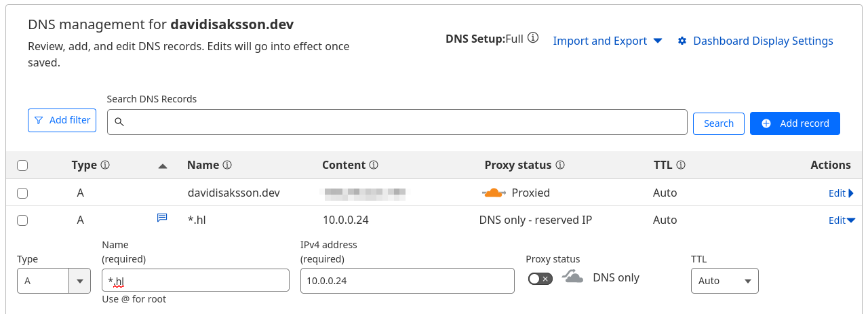Viewport: 868px width, 314px height.
Task: Click the info icon next to DNS Setup
Action: [533, 38]
